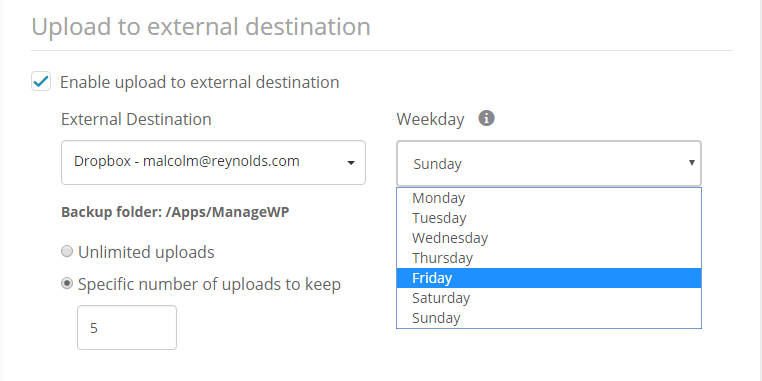
Task: Click the Enable upload checkbox label text
Action: [x=199, y=82]
